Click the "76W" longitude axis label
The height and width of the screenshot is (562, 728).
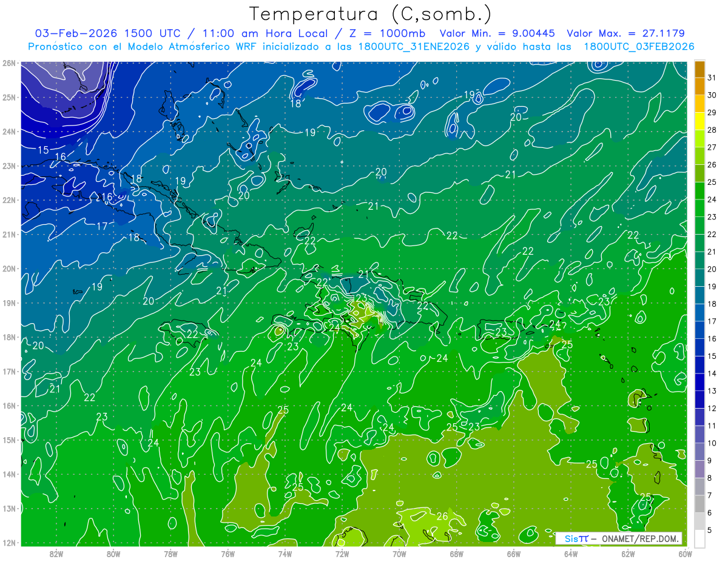pyautogui.click(x=227, y=554)
